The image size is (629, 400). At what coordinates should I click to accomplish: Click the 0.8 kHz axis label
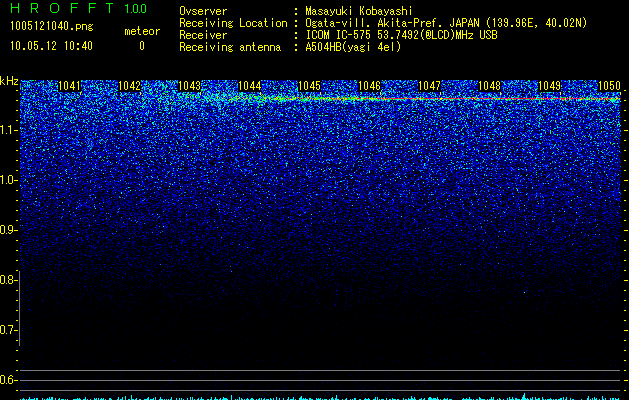7,280
